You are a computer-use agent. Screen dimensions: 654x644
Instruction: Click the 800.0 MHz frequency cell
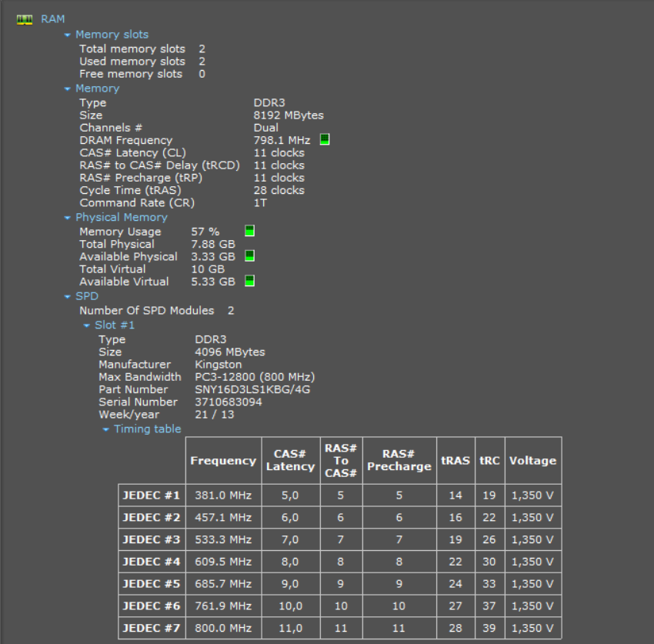pyautogui.click(x=224, y=628)
